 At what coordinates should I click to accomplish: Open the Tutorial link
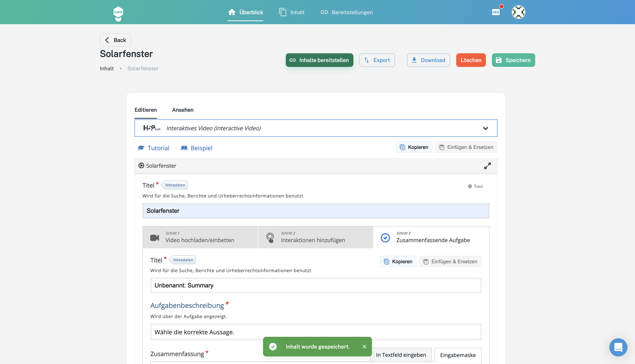[153, 148]
